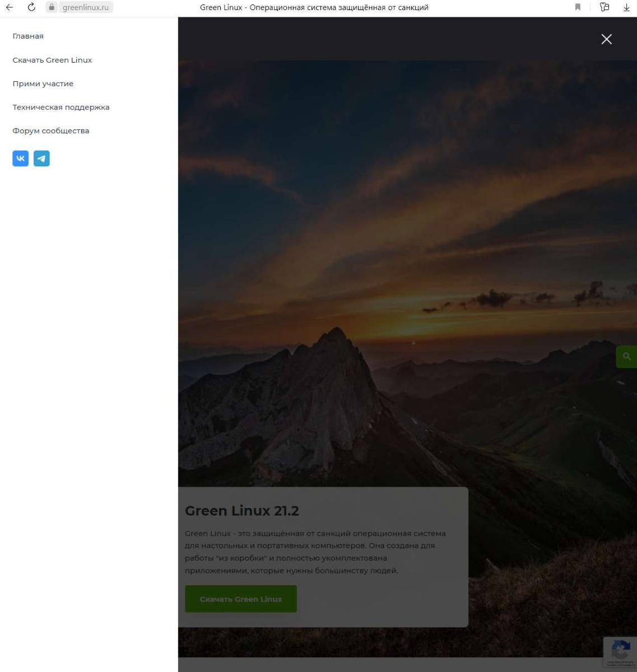Click the Green Linux description paragraph
Screen dimensions: 637x672
pos(315,552)
